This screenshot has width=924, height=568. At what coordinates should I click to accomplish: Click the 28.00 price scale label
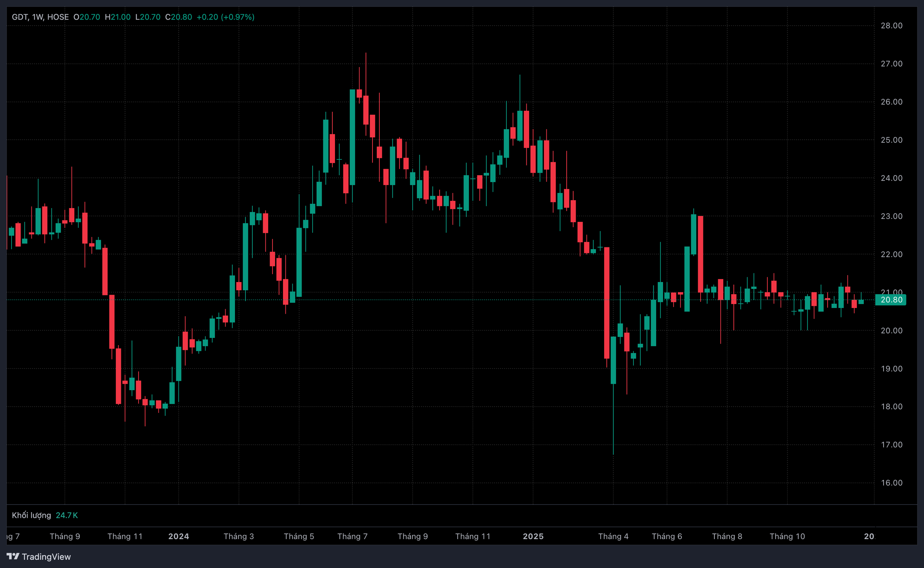coord(891,26)
